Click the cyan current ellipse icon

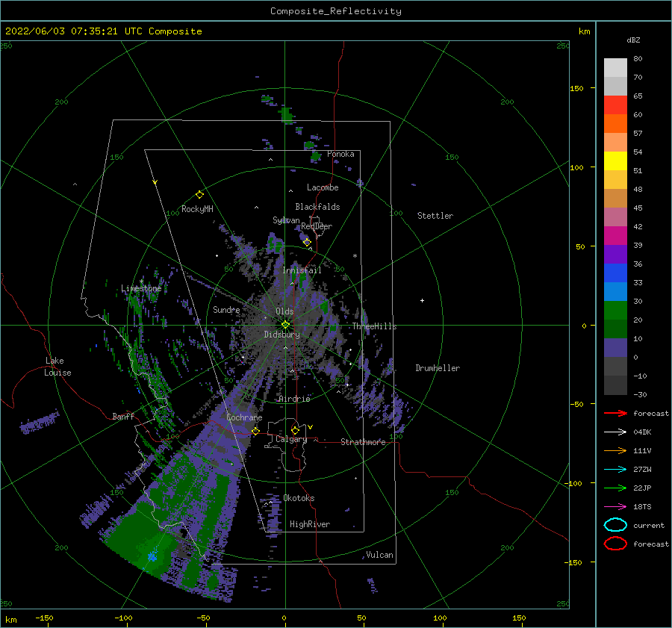click(x=615, y=525)
